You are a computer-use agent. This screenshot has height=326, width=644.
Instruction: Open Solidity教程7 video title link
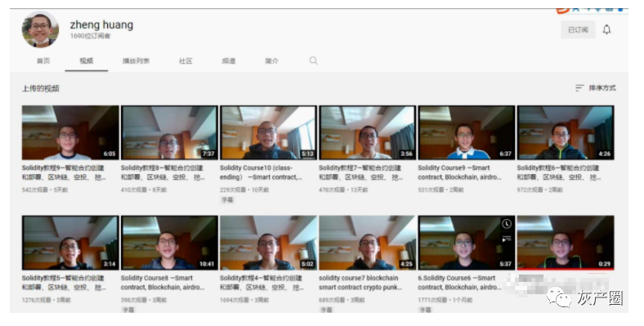tap(360, 172)
